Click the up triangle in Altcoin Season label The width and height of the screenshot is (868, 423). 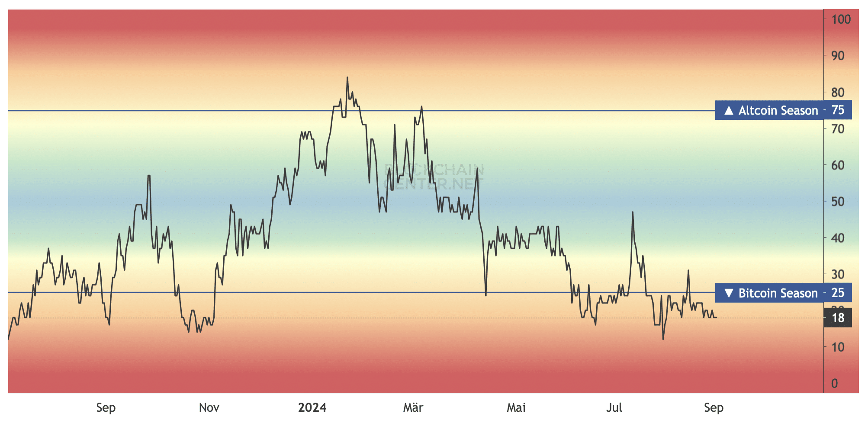(x=729, y=110)
